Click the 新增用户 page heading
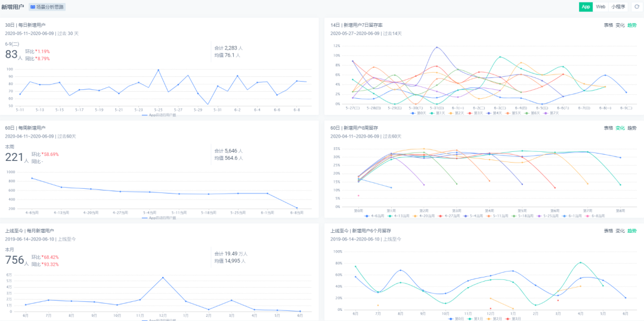The height and width of the screenshot is (321, 644). click(13, 7)
